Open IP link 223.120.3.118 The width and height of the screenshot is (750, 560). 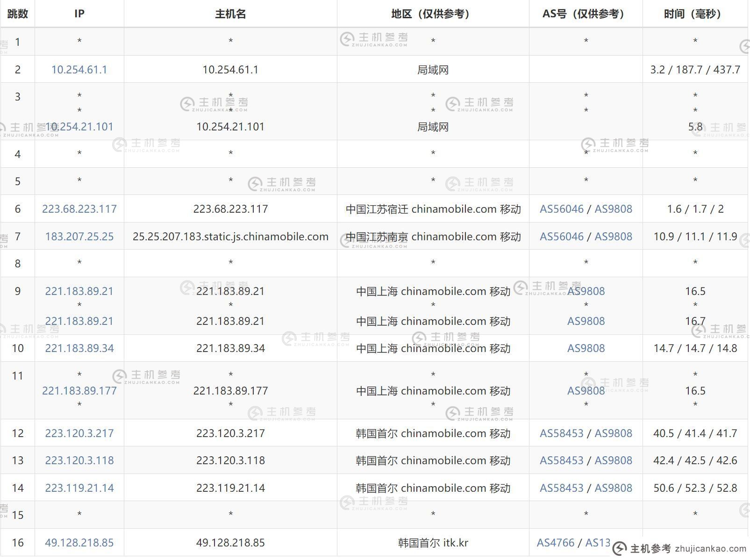point(79,460)
